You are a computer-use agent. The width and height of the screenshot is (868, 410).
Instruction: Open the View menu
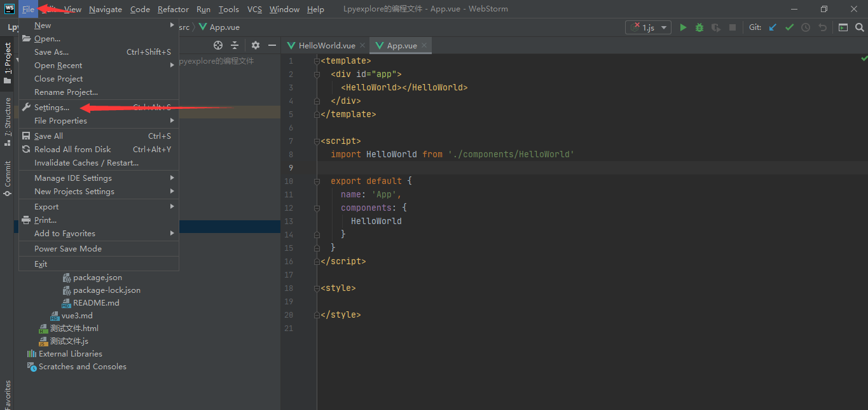point(73,9)
